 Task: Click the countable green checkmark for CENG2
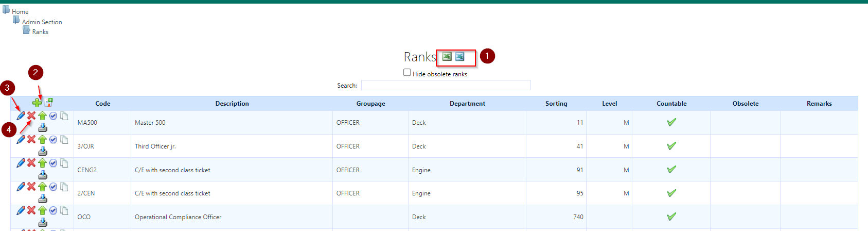671,170
